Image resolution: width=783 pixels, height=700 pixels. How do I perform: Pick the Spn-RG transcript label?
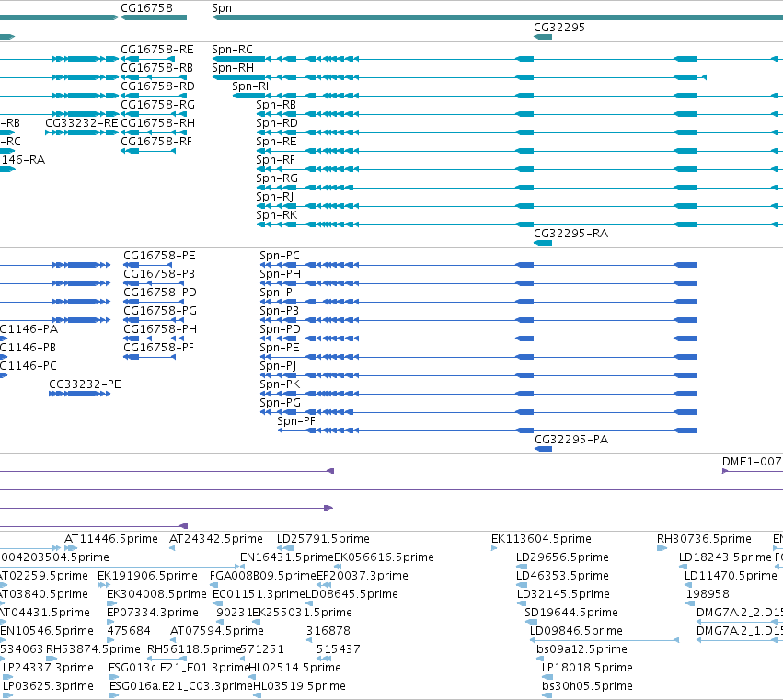coord(277,178)
